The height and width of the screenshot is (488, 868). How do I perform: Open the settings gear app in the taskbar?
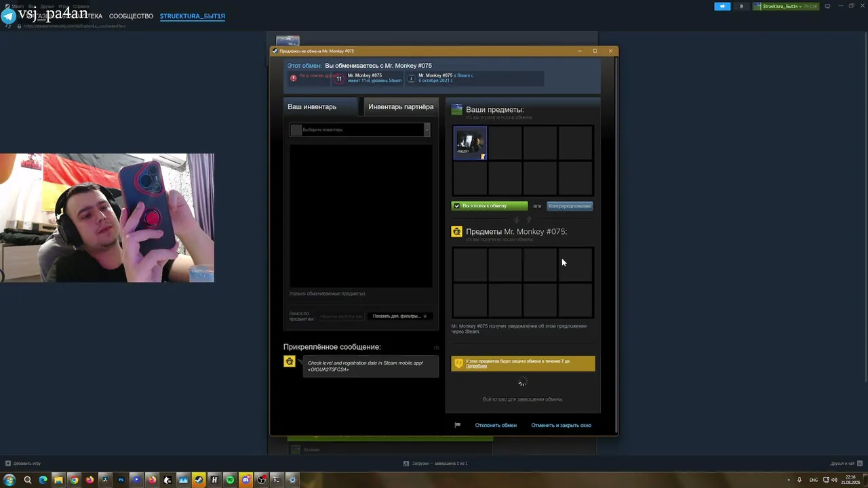point(292,480)
